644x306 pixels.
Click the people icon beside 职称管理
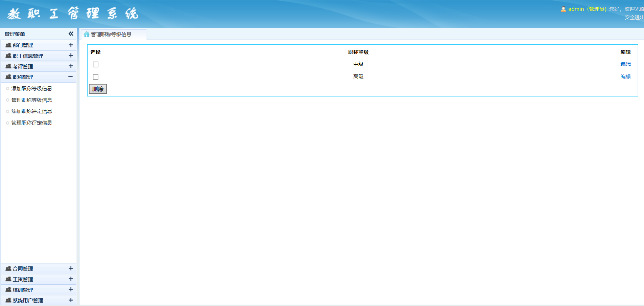(x=8, y=77)
